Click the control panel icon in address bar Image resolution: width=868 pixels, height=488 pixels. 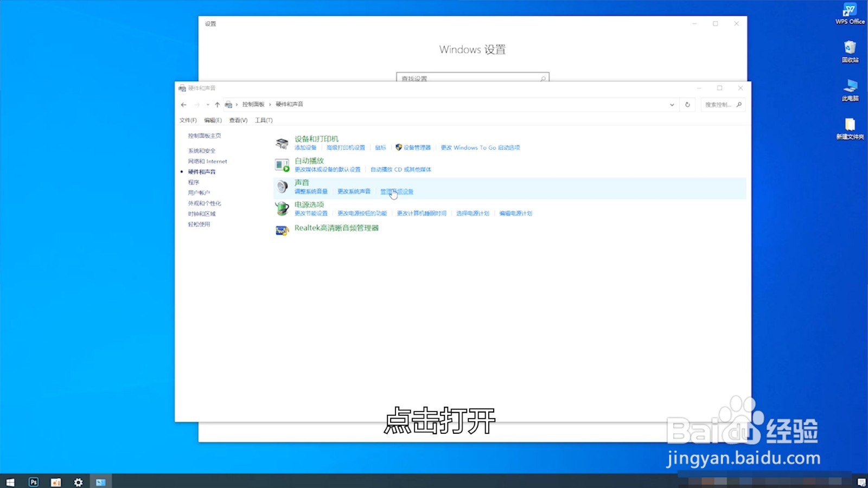tap(228, 105)
